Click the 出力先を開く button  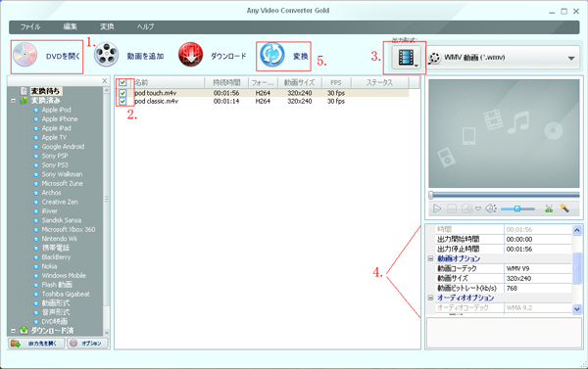36,344
